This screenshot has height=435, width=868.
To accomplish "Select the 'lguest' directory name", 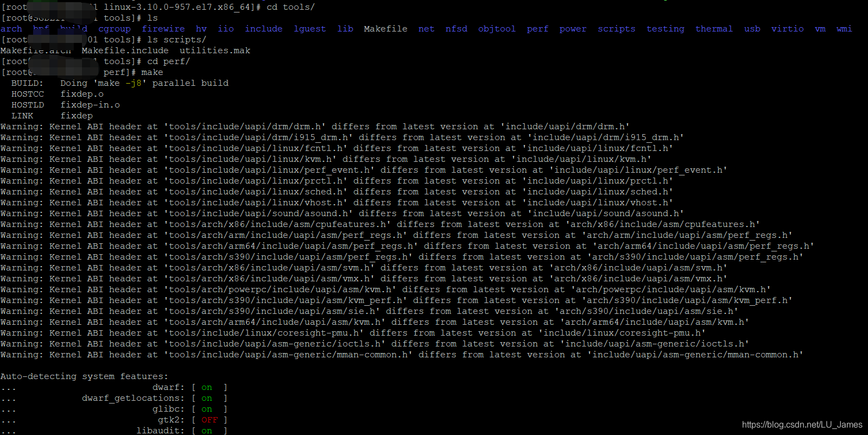I will coord(310,29).
